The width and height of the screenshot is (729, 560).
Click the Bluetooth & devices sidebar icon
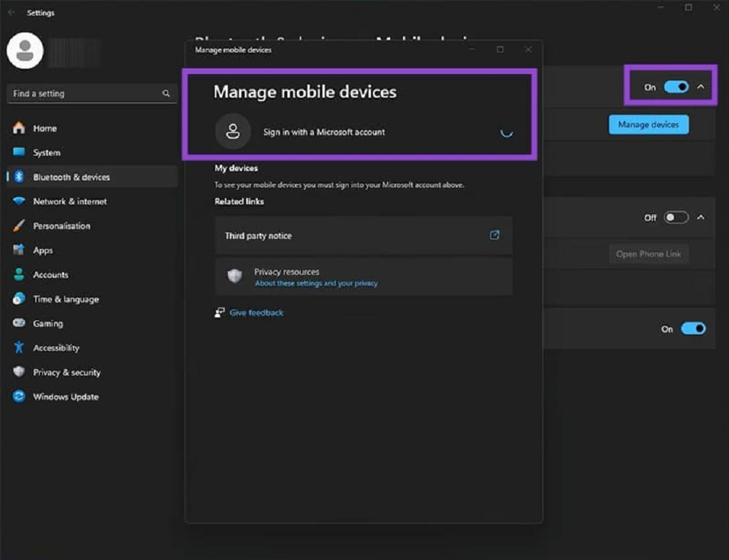coord(19,177)
